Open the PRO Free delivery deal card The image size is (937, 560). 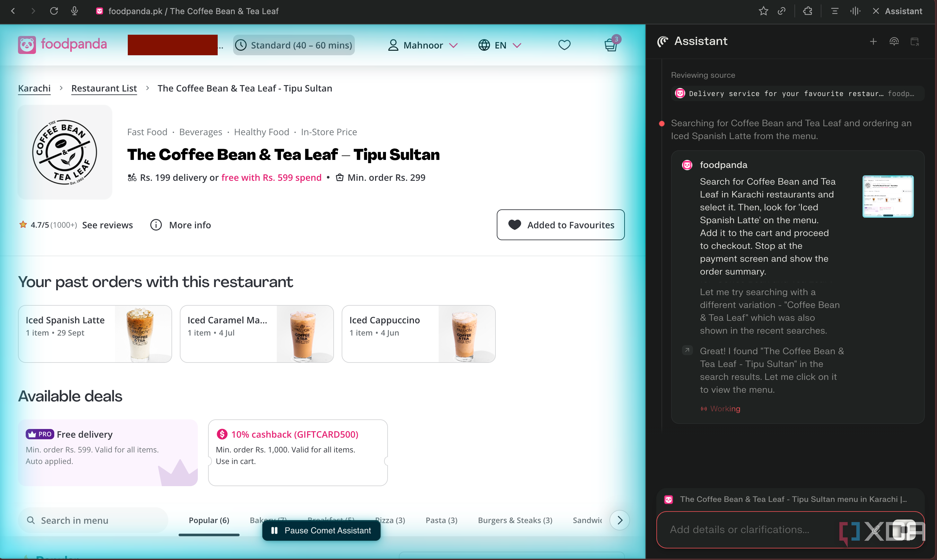108,453
